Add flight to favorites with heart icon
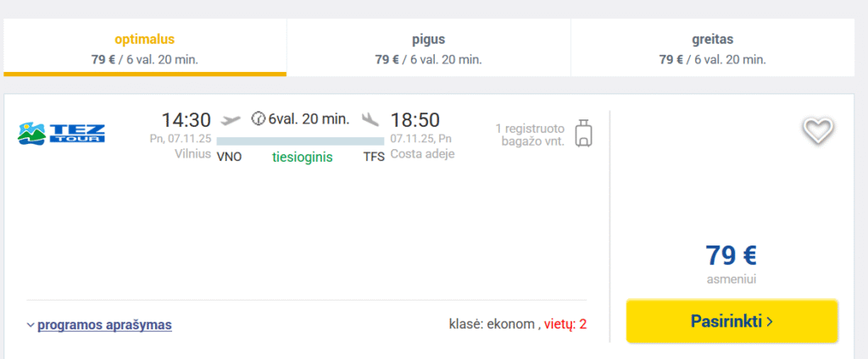 [819, 130]
